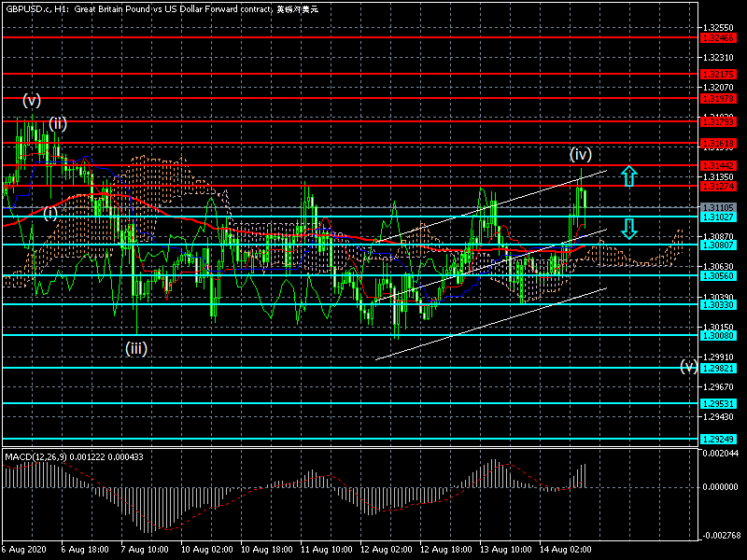Select the (iv) wave label
The image size is (747, 560).
click(x=581, y=154)
